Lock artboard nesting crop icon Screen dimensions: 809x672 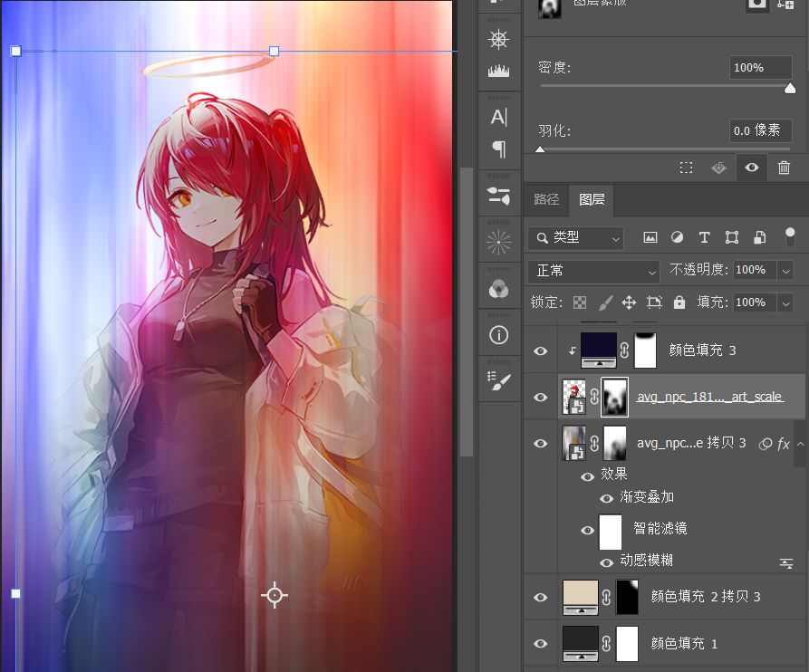click(x=654, y=302)
